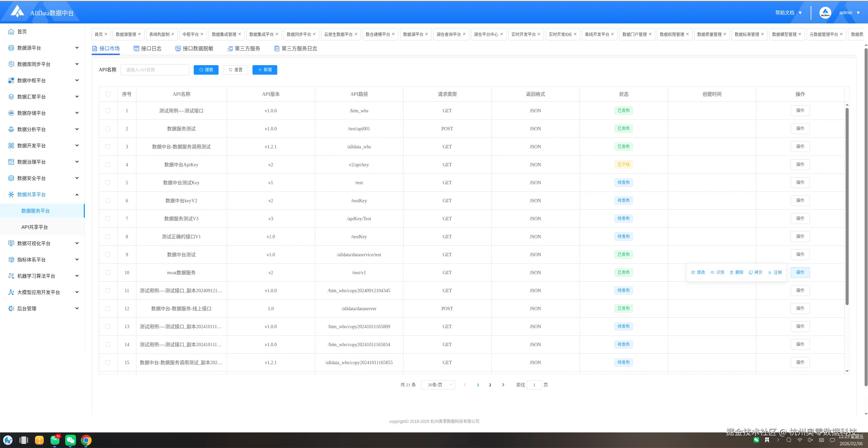
Task: Click the 新增 button
Action: (265, 70)
